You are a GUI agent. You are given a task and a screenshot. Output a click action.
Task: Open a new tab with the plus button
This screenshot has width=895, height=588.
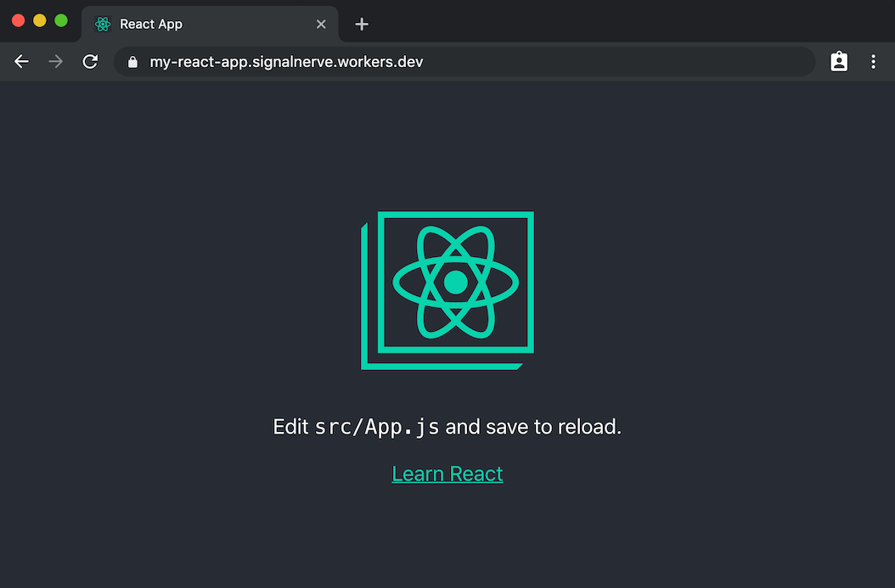point(361,24)
